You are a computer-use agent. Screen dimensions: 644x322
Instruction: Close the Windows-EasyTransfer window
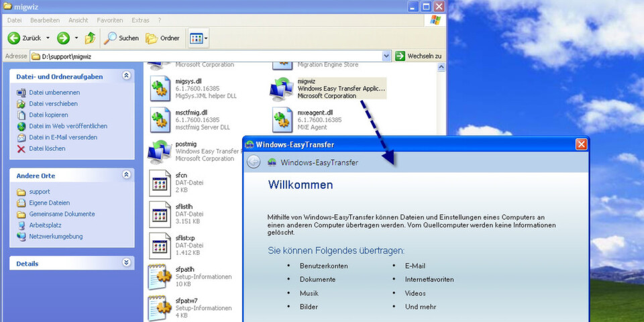pyautogui.click(x=581, y=144)
